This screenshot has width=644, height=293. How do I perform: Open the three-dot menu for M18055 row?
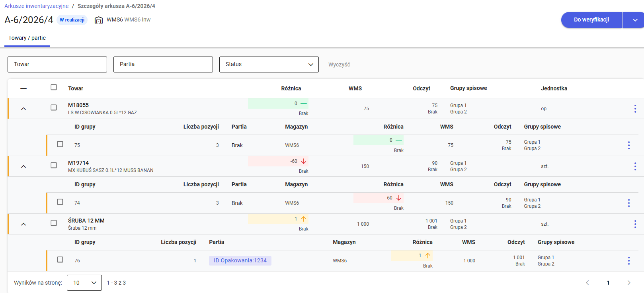pyautogui.click(x=635, y=109)
